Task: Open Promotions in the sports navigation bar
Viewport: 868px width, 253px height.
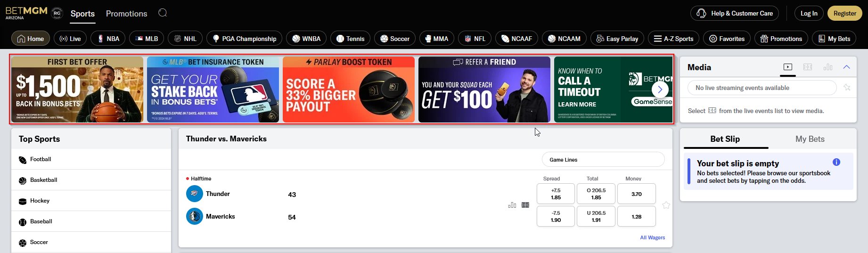Action: (x=781, y=39)
